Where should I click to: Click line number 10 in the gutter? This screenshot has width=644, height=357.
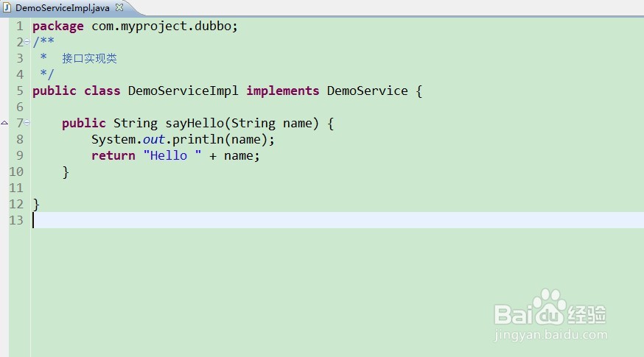pyautogui.click(x=16, y=172)
